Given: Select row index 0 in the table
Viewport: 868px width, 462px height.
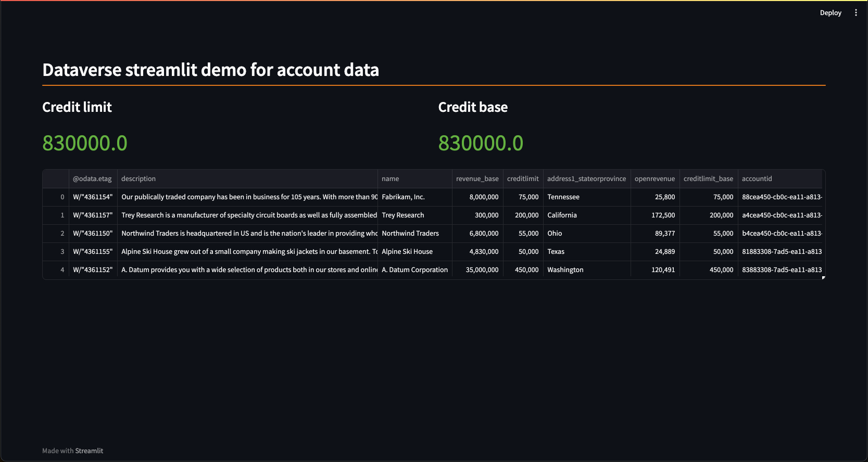Looking at the screenshot, I should [x=56, y=197].
